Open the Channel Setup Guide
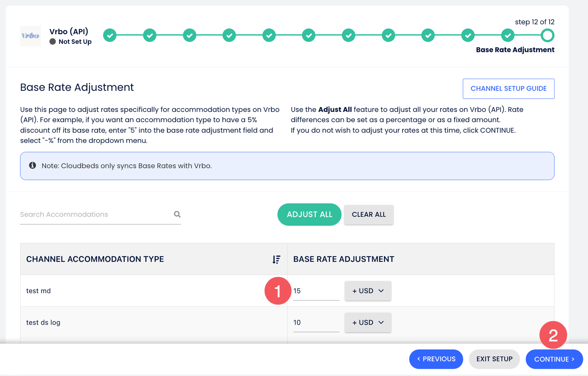Image resolution: width=588 pixels, height=376 pixels. pos(508,89)
